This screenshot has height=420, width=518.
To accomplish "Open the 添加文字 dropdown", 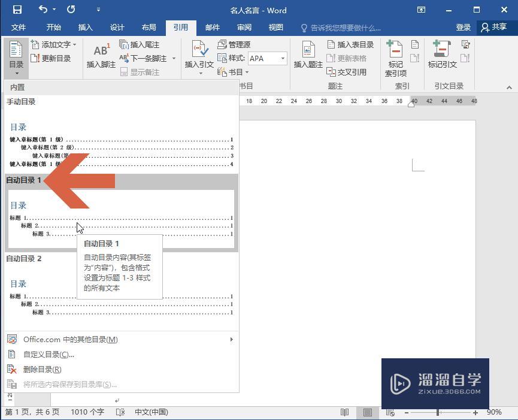I will pos(53,44).
